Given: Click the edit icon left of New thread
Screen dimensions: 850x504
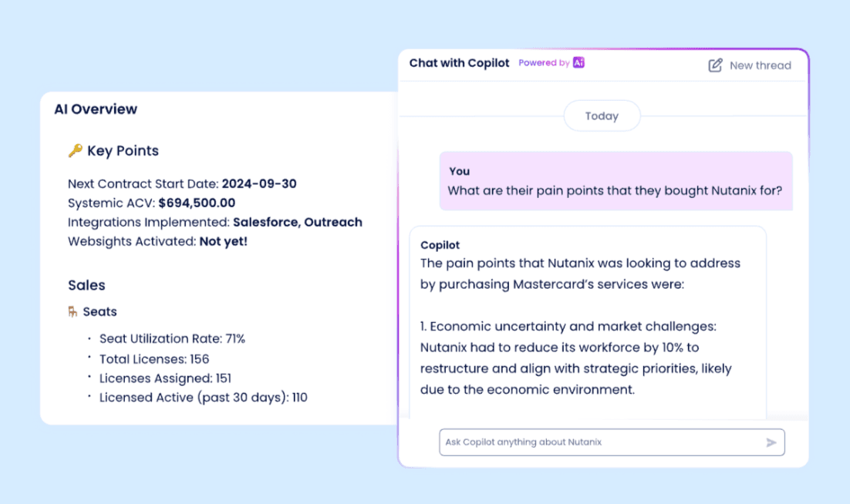Looking at the screenshot, I should click(x=713, y=66).
